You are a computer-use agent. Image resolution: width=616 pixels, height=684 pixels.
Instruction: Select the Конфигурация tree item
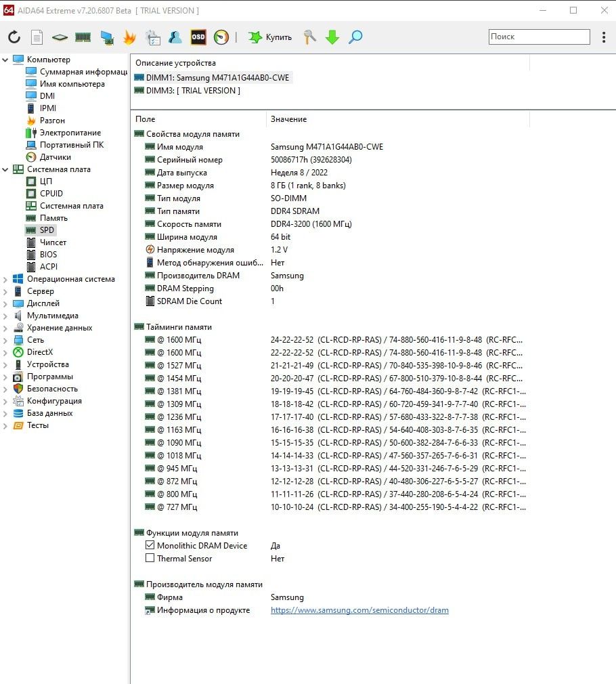click(x=47, y=401)
